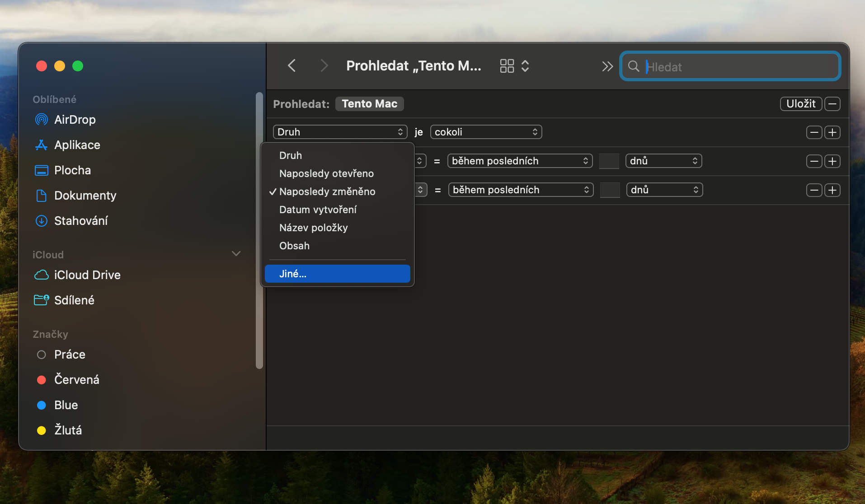
Task: Go back with the left chevron
Action: tap(292, 66)
